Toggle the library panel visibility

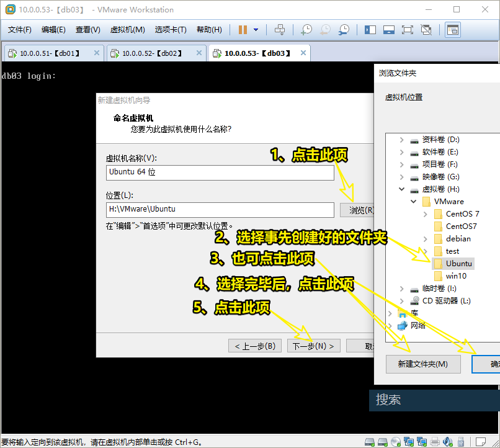point(369,29)
